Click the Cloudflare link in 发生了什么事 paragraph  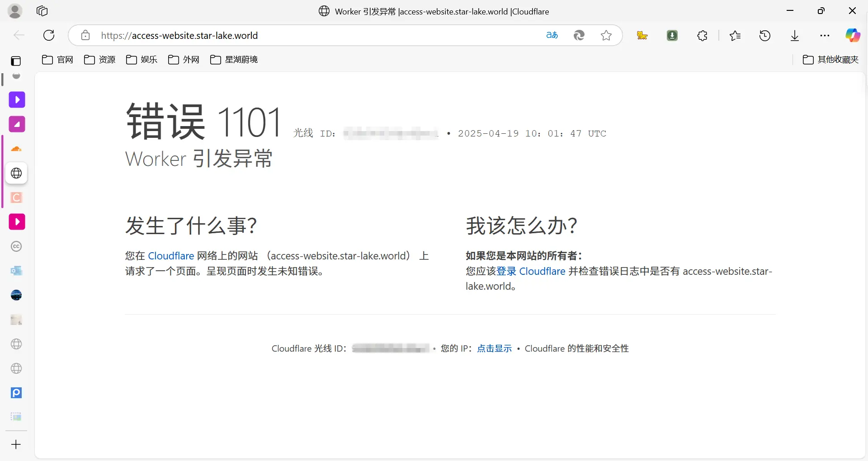[x=171, y=256]
